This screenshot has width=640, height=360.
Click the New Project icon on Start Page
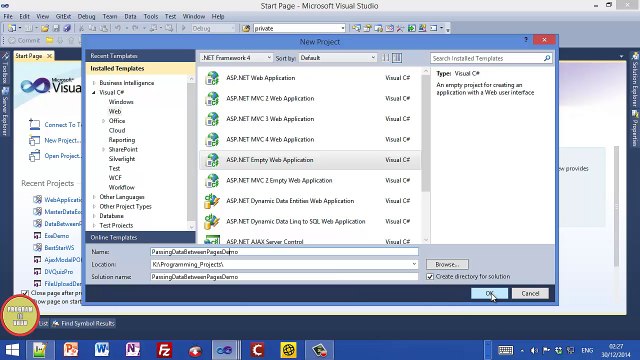[35, 140]
